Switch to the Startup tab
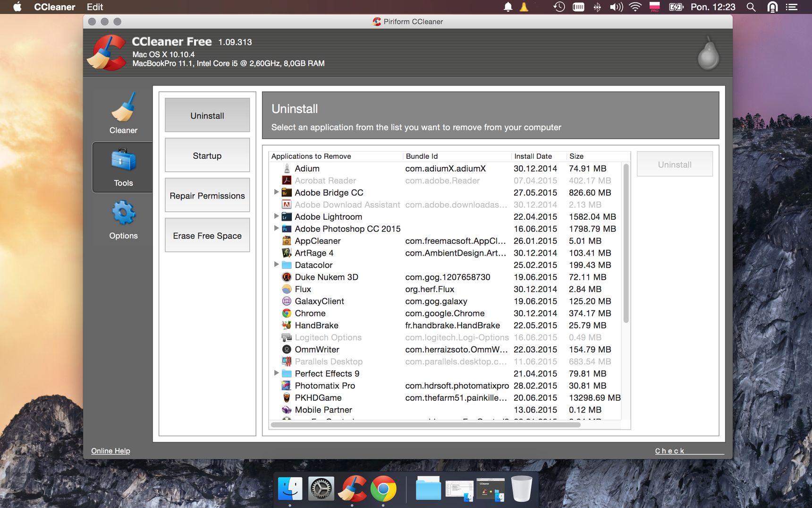This screenshot has height=508, width=812. point(207,155)
